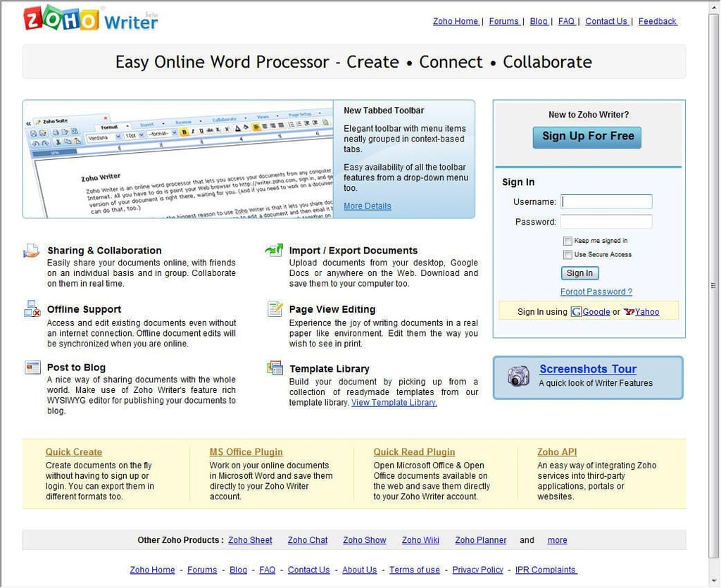This screenshot has width=721, height=588.
Task: Click the Google sign-in icon
Action: pyautogui.click(x=576, y=312)
